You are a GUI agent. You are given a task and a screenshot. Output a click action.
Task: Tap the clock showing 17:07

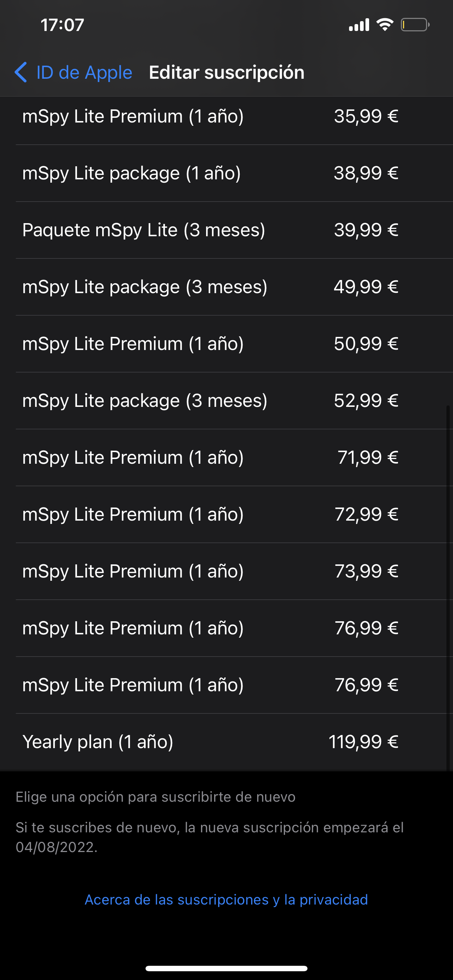62,25
